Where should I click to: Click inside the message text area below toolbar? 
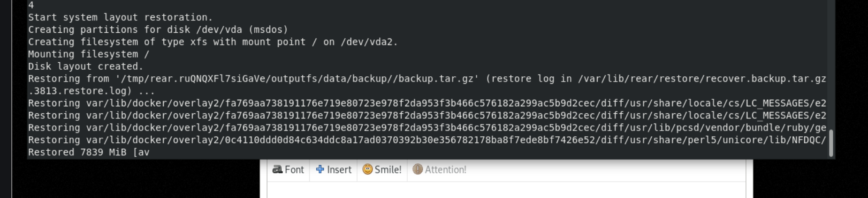[506, 190]
